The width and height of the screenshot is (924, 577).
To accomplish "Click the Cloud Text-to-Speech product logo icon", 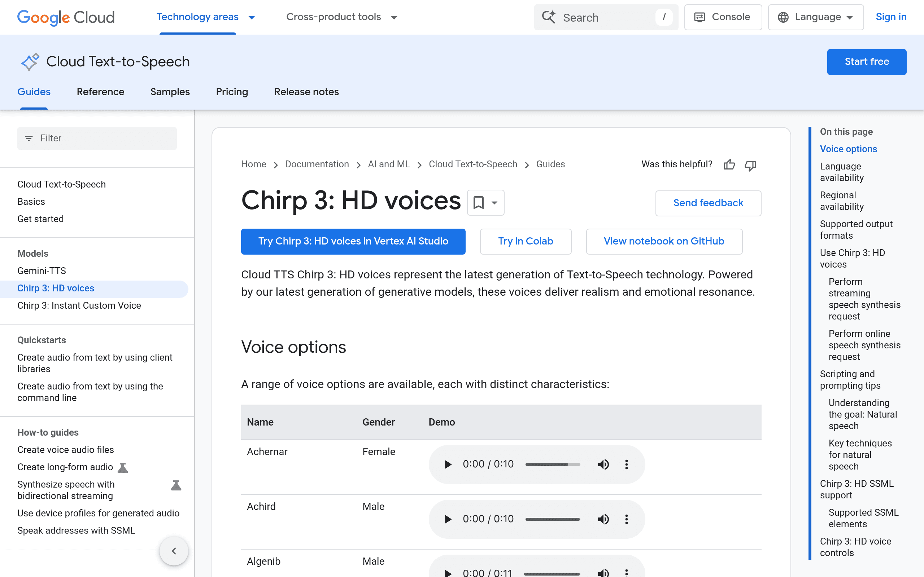I will (x=30, y=62).
